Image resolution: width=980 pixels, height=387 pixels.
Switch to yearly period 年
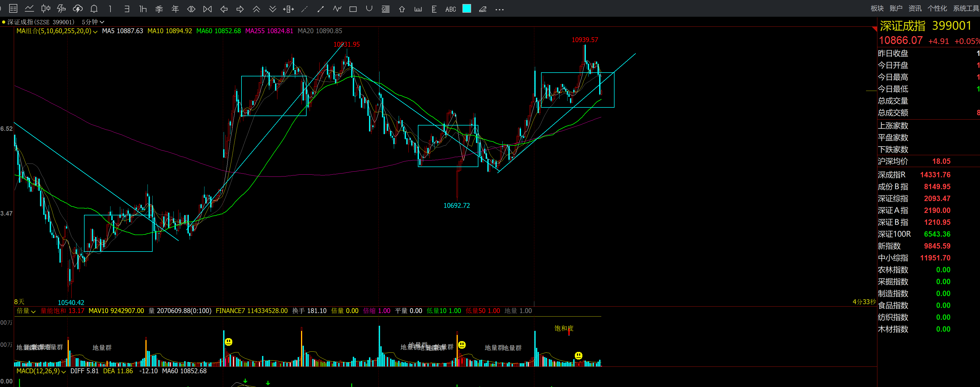pyautogui.click(x=175, y=9)
